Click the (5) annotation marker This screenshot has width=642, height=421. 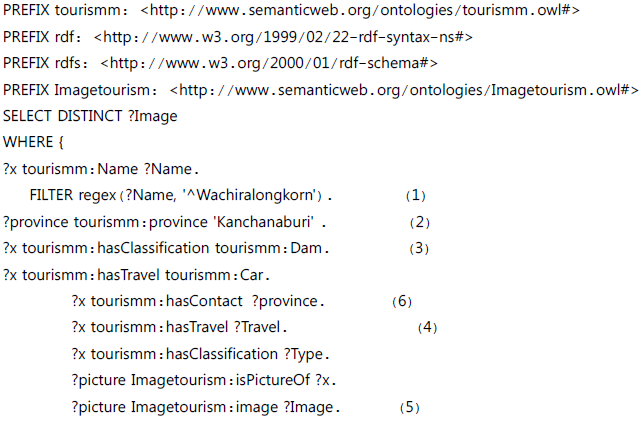[x=409, y=407]
